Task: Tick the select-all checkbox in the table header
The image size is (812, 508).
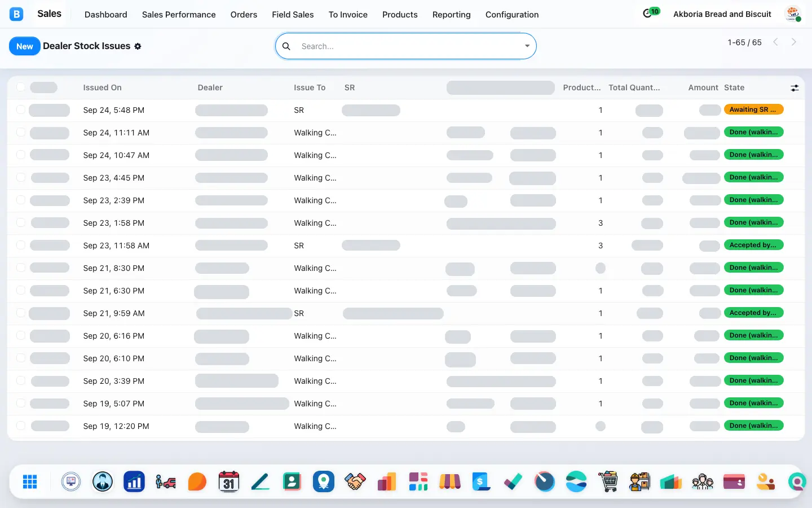Action: pyautogui.click(x=21, y=87)
